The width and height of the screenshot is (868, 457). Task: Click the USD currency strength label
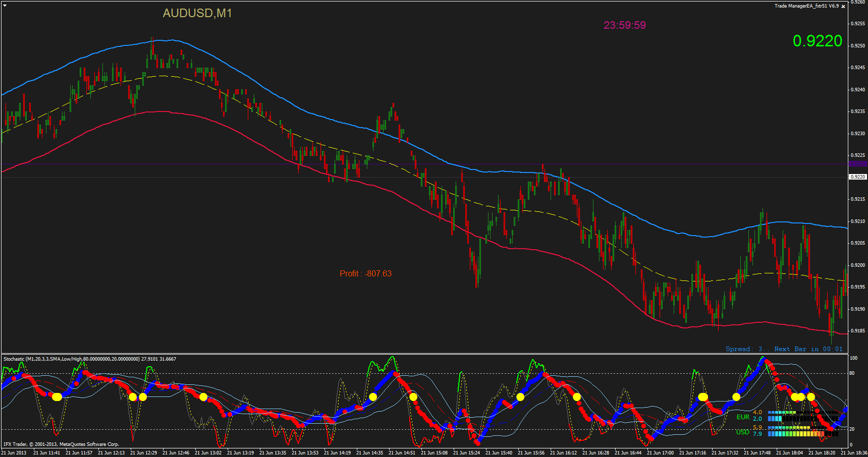click(743, 432)
